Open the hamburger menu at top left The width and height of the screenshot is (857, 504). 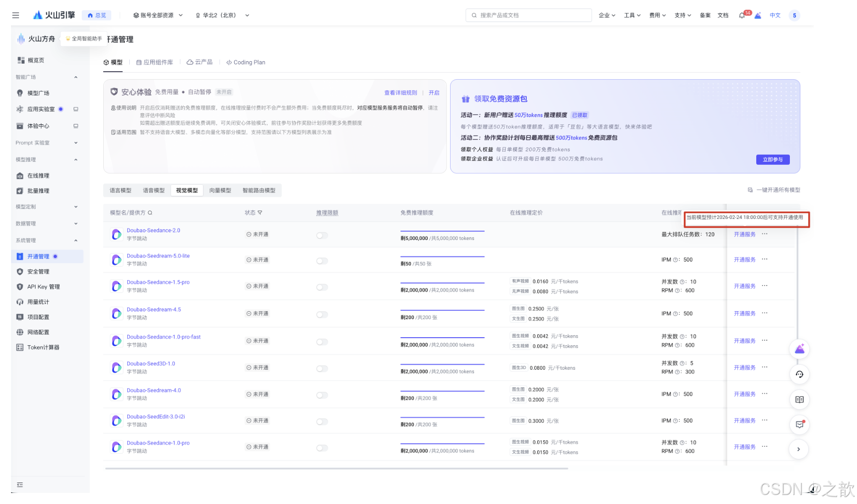16,16
